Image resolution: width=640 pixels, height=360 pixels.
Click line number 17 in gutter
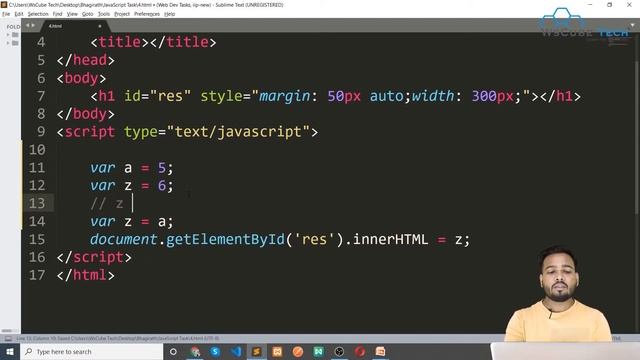click(37, 275)
